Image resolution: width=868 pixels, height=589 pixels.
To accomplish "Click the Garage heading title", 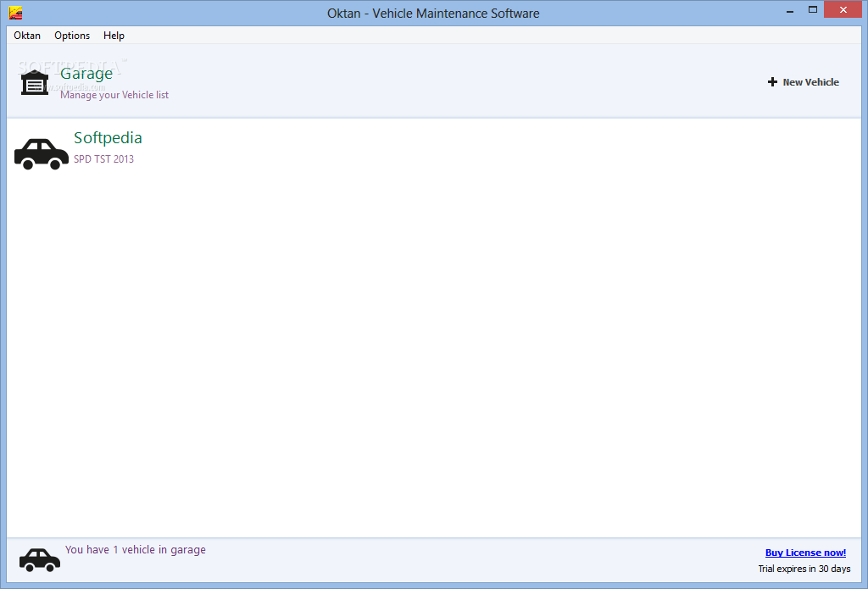I will (x=86, y=74).
